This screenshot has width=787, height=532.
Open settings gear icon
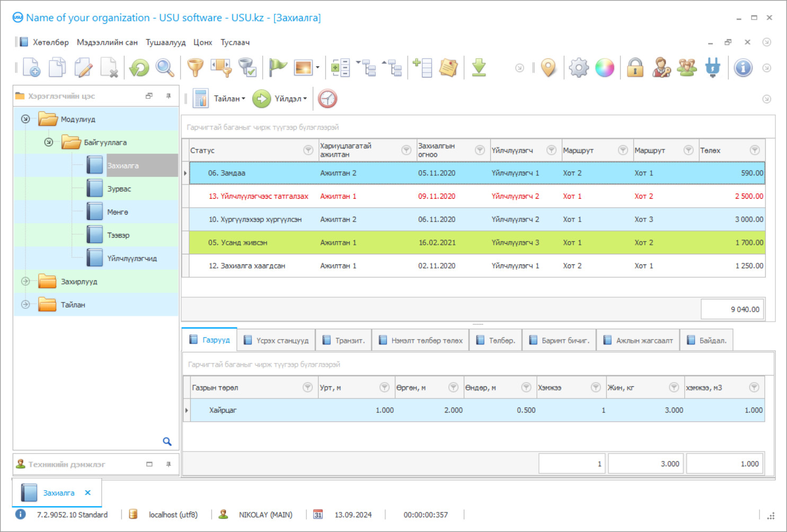click(x=579, y=68)
